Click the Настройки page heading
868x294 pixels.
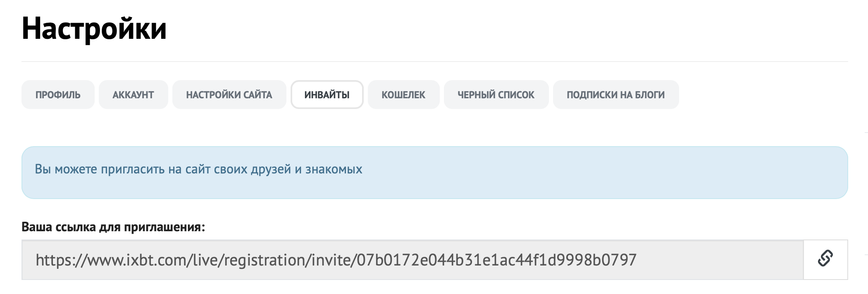pos(94,29)
